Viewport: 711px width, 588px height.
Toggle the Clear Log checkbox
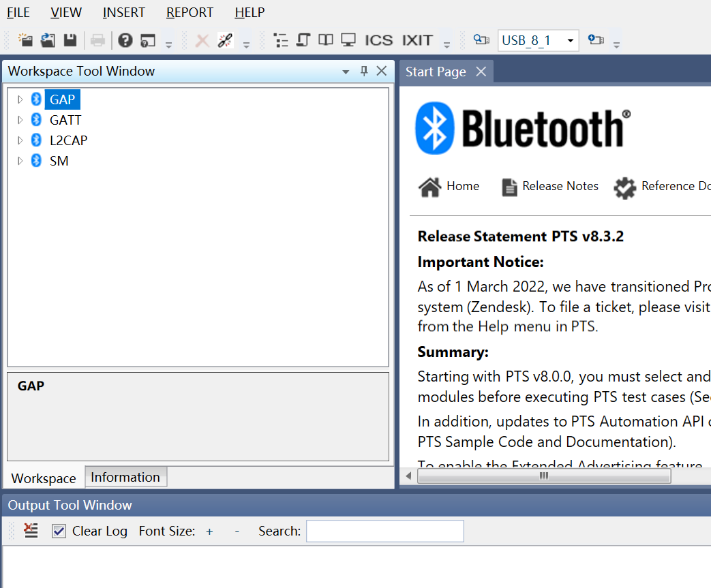pyautogui.click(x=59, y=531)
